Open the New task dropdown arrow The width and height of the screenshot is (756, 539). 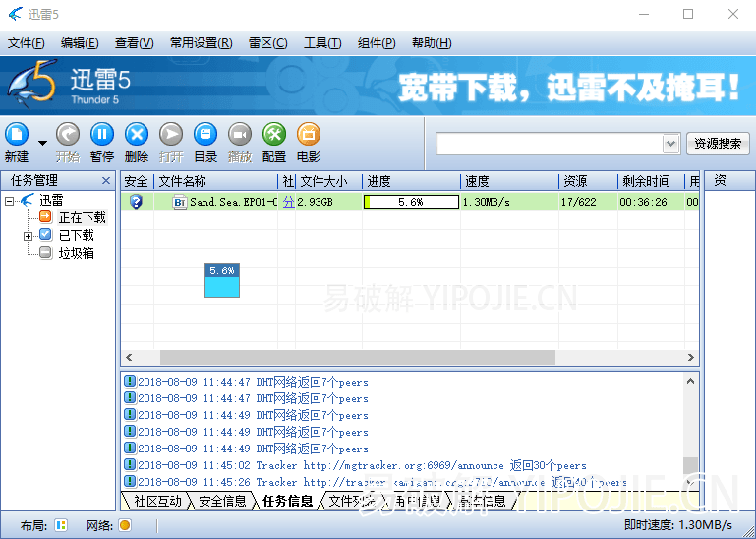(42, 144)
